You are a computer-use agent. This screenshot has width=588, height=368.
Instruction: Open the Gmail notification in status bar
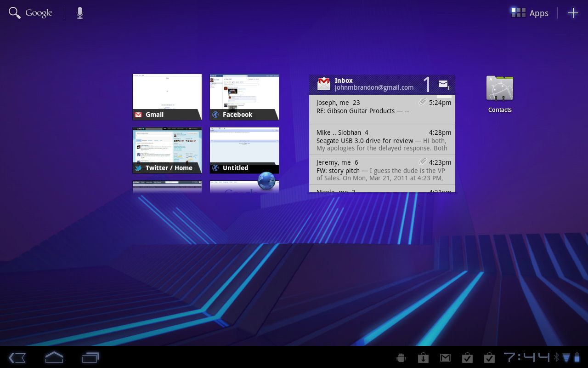point(445,357)
